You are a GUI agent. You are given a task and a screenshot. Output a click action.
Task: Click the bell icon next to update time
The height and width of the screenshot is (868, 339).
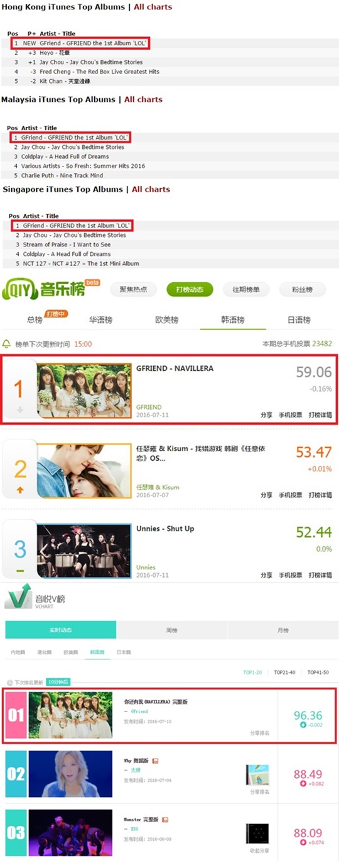[x=7, y=344]
